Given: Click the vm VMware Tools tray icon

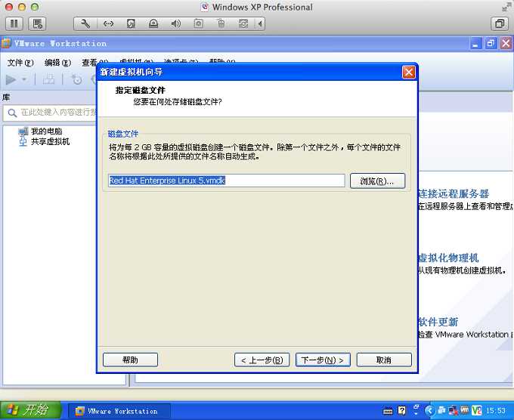Looking at the screenshot, I should click(465, 410).
